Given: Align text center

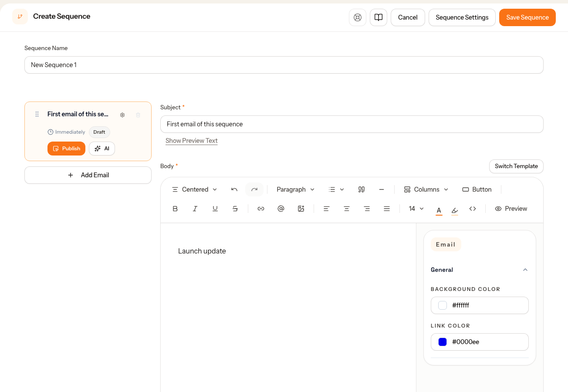Looking at the screenshot, I should (x=347, y=209).
